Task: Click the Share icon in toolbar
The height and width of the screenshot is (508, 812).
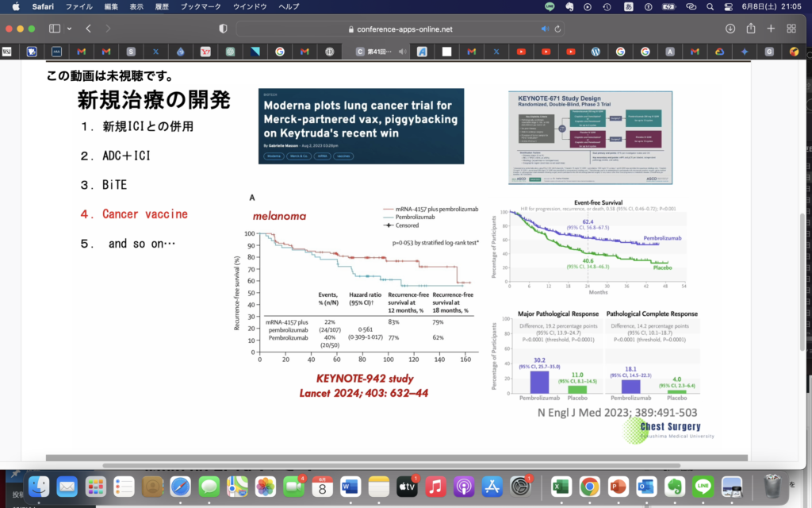Action: pyautogui.click(x=750, y=29)
